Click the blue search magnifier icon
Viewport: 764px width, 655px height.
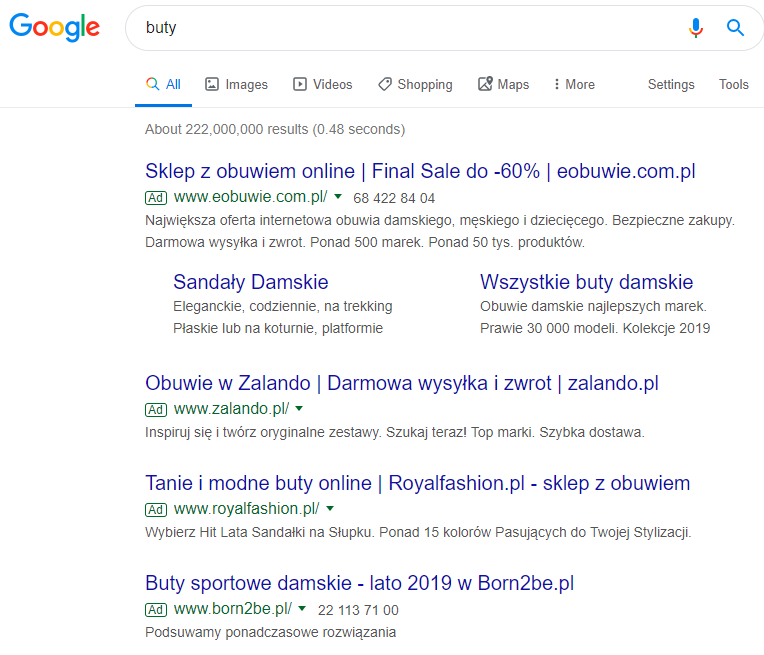click(735, 28)
